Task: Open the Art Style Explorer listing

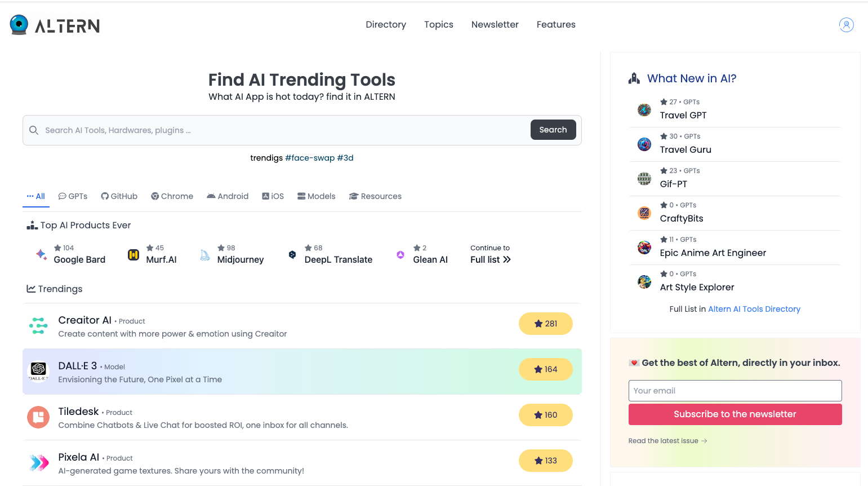Action: pos(697,287)
